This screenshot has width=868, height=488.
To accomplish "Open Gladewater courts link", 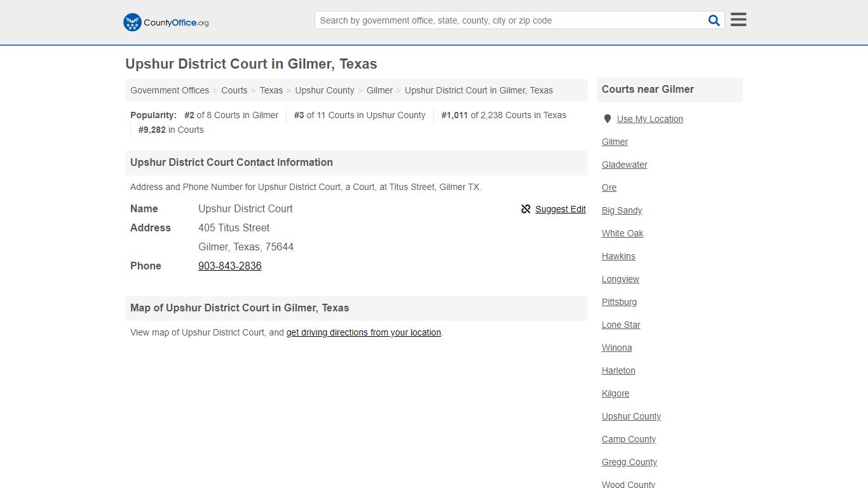I will [625, 165].
